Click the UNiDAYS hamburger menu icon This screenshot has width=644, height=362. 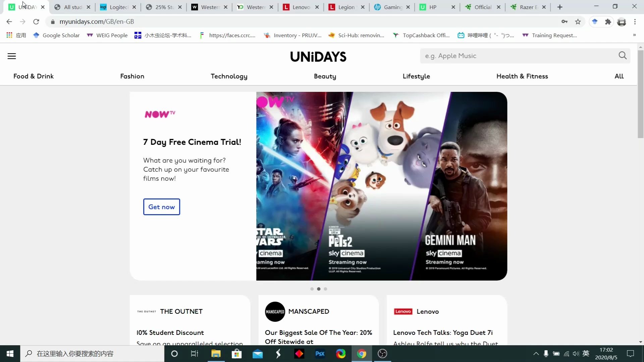tap(11, 56)
